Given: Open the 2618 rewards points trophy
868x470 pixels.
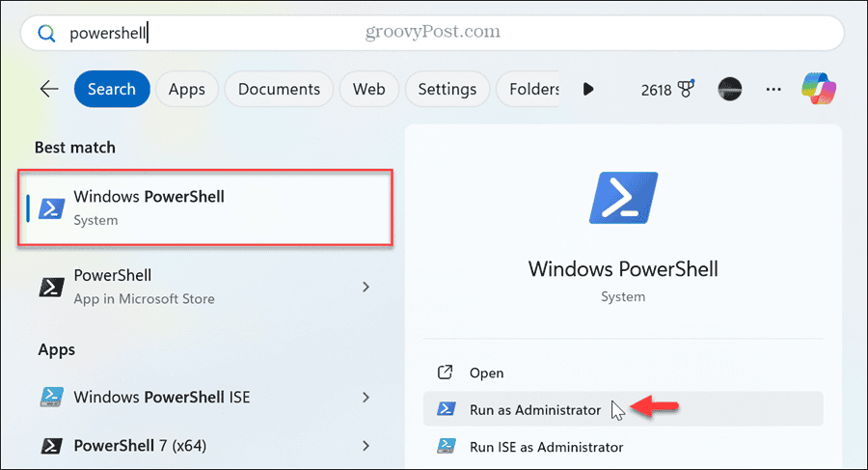Looking at the screenshot, I should click(667, 89).
